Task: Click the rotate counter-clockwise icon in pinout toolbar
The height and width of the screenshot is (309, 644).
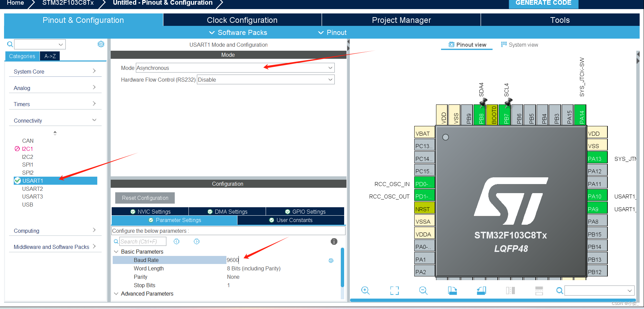Action: point(481,291)
